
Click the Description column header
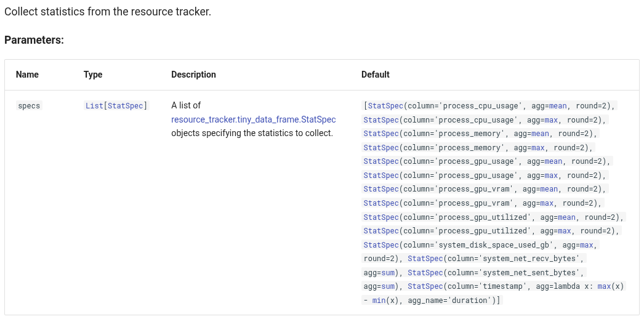pyautogui.click(x=193, y=75)
